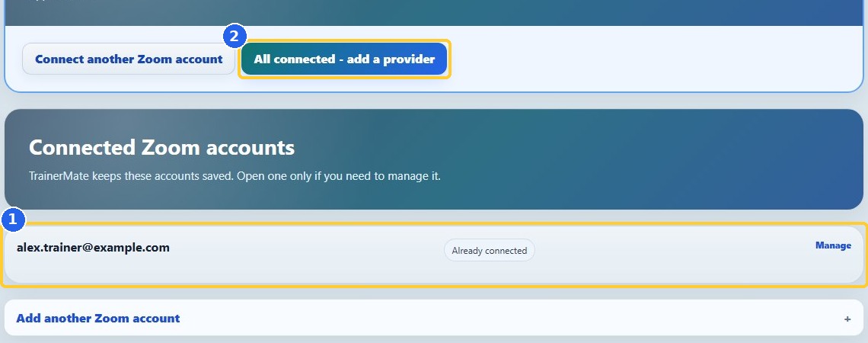This screenshot has width=868, height=343.
Task: Click the Already connected status badge
Action: (490, 251)
